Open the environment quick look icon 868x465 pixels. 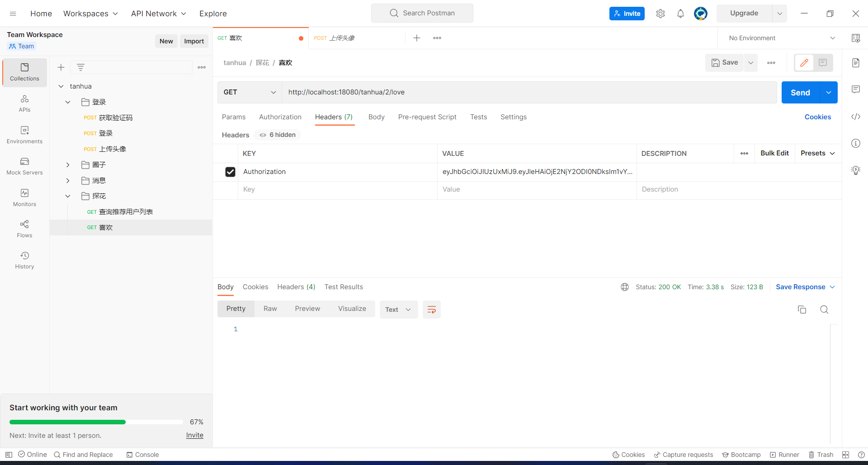click(856, 38)
